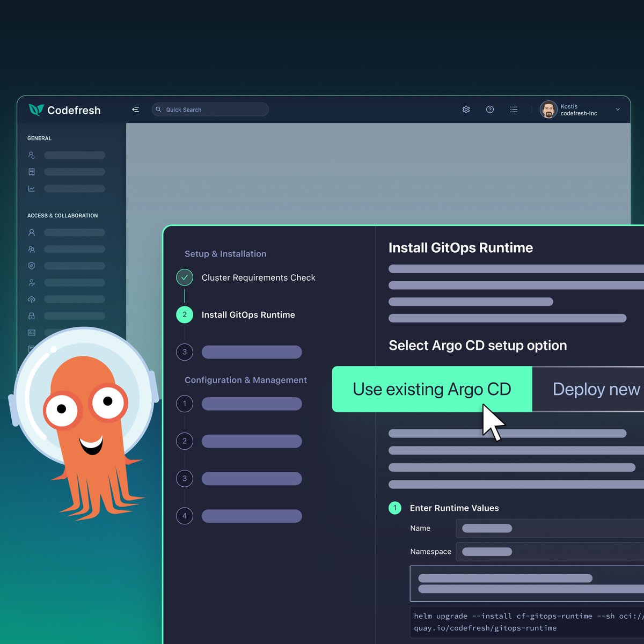The width and height of the screenshot is (644, 644).
Task: Choose Use existing Argo CD option
Action: (x=432, y=389)
